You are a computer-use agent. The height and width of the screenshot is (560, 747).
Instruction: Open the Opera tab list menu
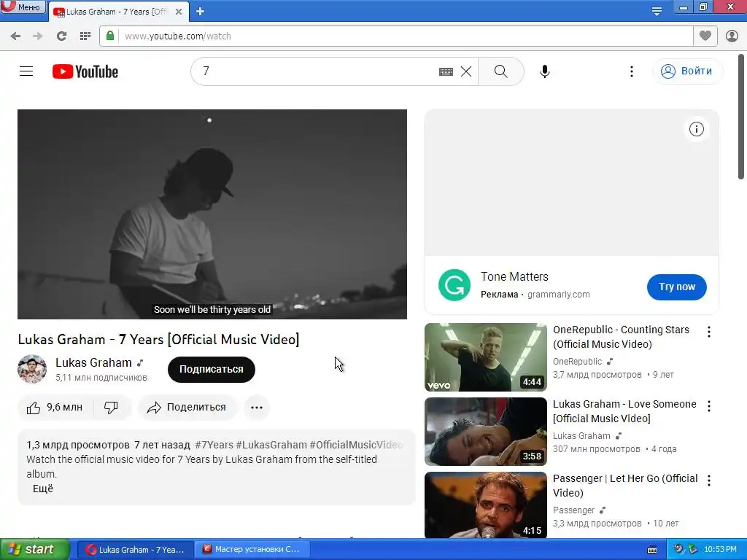[x=657, y=12]
